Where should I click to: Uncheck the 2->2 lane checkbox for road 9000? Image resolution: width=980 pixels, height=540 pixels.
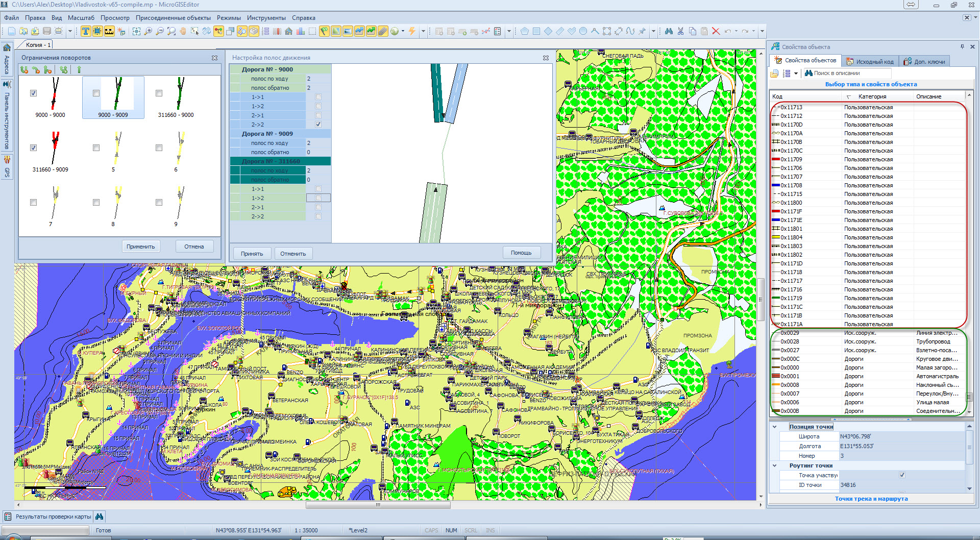(x=318, y=125)
